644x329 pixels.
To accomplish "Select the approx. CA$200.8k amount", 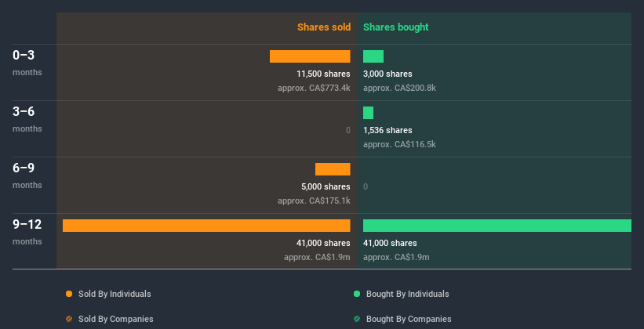I will point(399,89).
